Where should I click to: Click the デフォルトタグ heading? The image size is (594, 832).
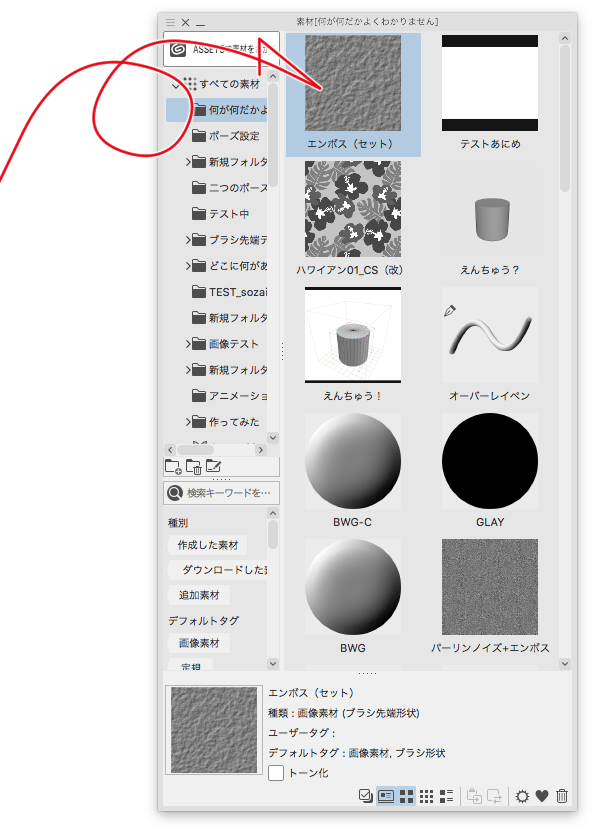[203, 620]
